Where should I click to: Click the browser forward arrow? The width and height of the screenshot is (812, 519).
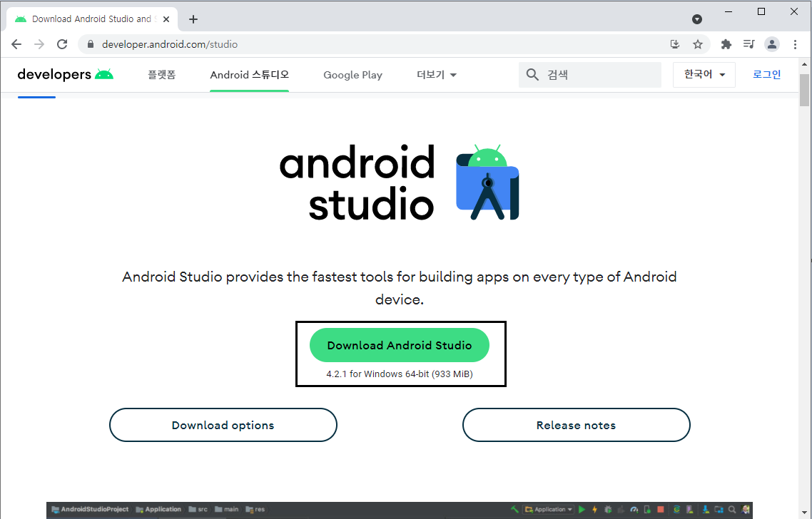39,44
